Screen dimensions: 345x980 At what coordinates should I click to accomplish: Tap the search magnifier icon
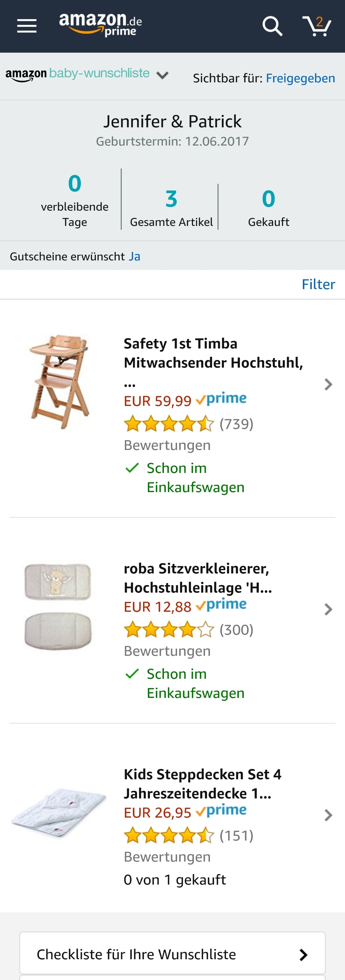(272, 26)
